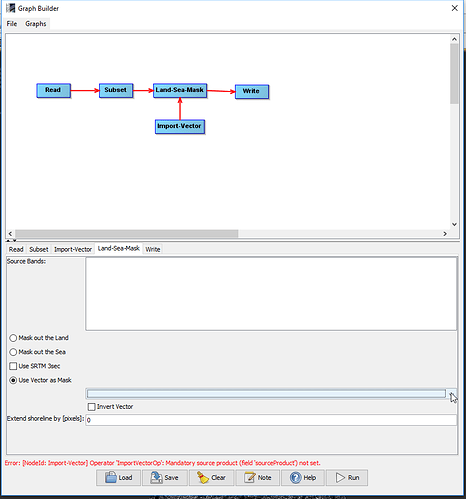Tick the Invert Vector checkbox
The image size is (466, 499).
pyautogui.click(x=91, y=407)
